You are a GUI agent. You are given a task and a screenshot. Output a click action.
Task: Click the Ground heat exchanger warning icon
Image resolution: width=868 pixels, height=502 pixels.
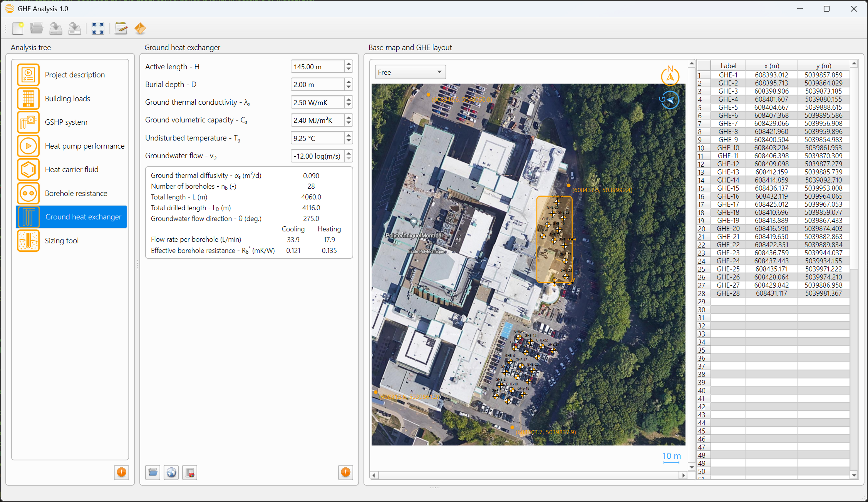(345, 472)
